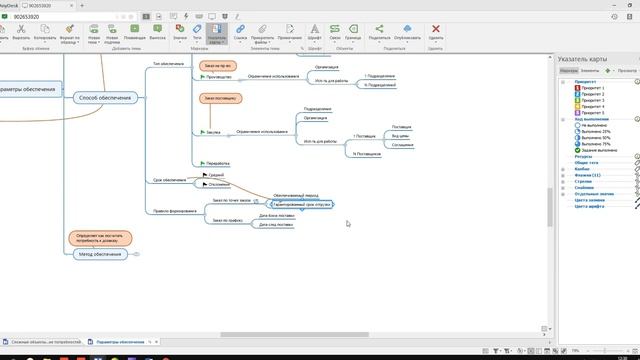This screenshot has width=640, height=360.
Task: Expand the Смайлики group
Action: click(563, 188)
